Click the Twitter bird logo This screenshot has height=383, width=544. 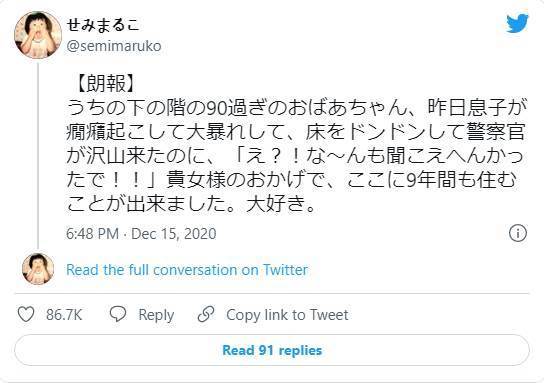pyautogui.click(x=517, y=23)
